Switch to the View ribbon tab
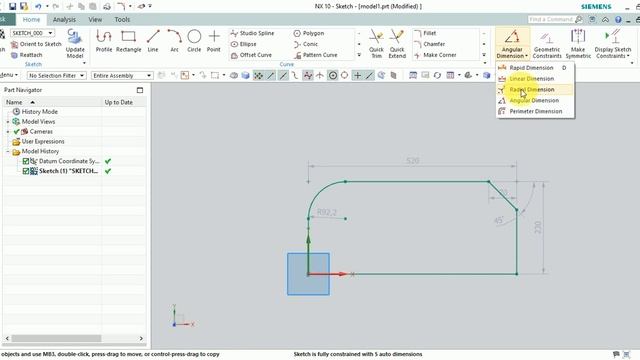Image resolution: width=640 pixels, height=360 pixels. (x=95, y=20)
